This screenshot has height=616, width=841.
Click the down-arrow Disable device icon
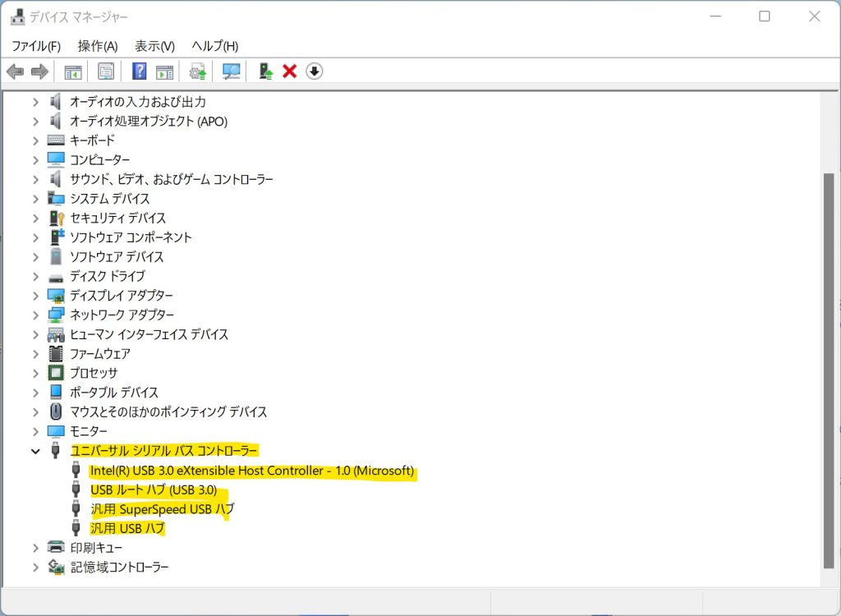pyautogui.click(x=315, y=71)
